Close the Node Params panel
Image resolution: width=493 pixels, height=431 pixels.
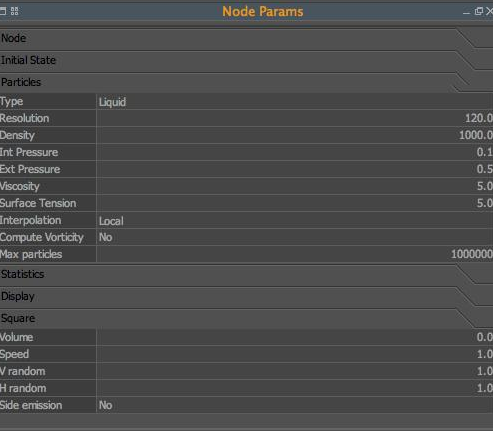[x=489, y=11]
